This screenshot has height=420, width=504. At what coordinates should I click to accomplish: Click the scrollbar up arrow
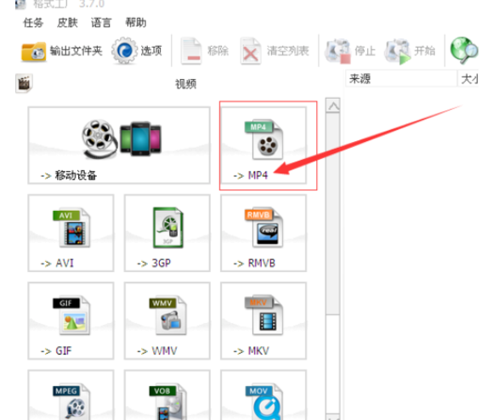[333, 105]
